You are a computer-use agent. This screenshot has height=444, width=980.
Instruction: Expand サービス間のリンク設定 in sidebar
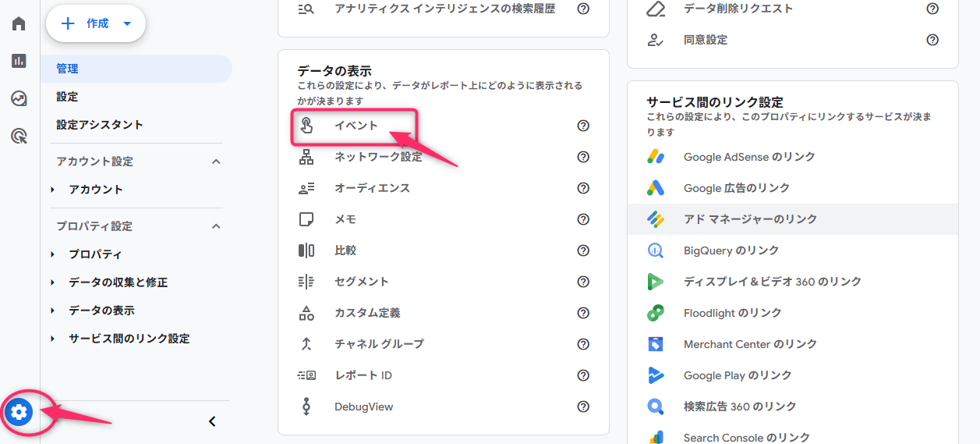pos(53,339)
